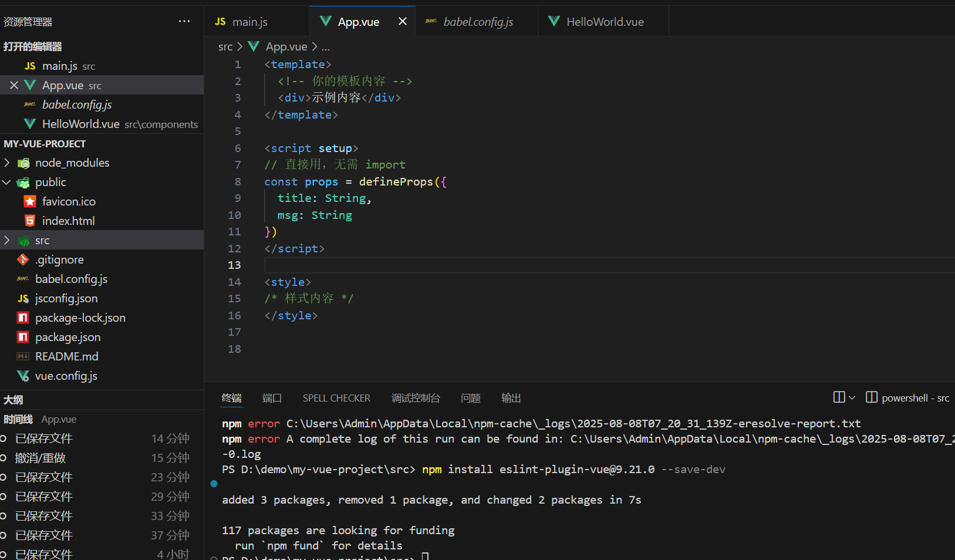
Task: Click the node_modules folder icon
Action: (23, 163)
